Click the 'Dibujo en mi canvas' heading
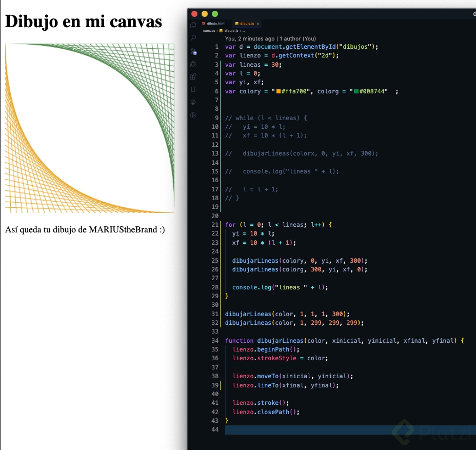Screen dimensions: 476x450 pos(84,22)
